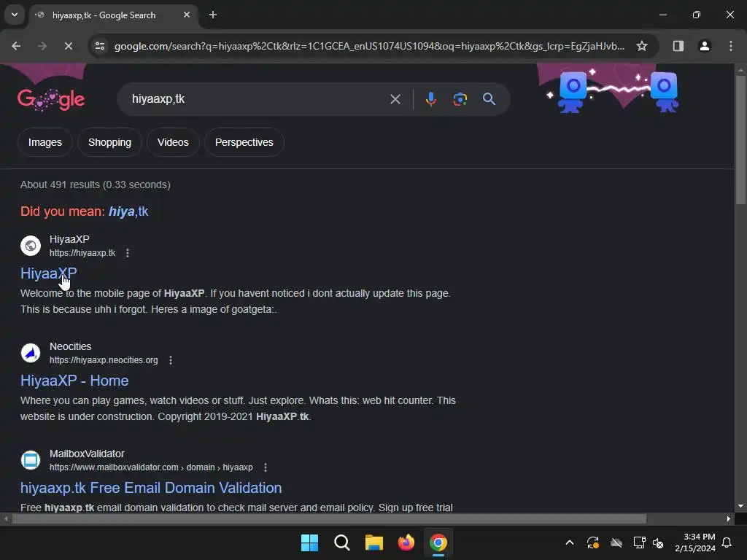Viewport: 747px width, 560px height.
Task: Search by image with Google Lens
Action: 460,99
